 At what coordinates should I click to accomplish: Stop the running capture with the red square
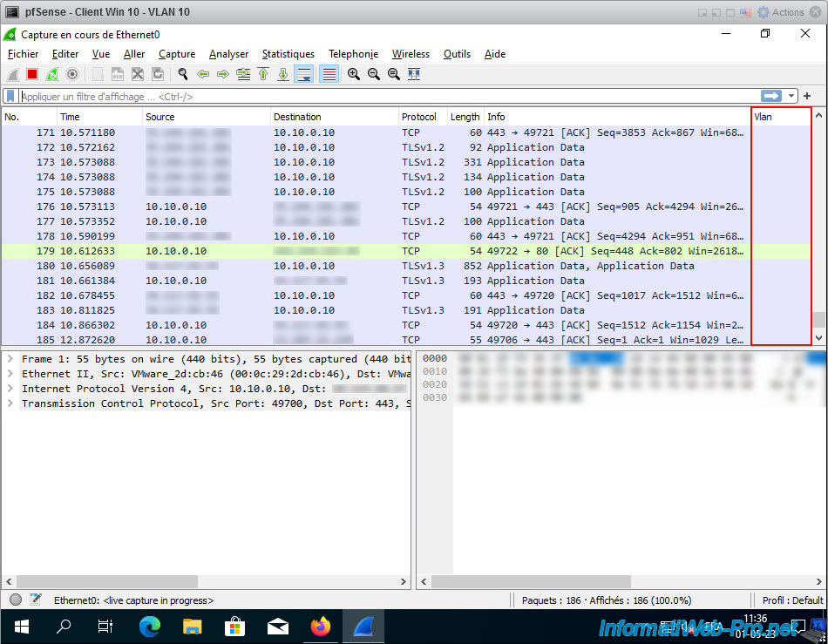tap(32, 74)
